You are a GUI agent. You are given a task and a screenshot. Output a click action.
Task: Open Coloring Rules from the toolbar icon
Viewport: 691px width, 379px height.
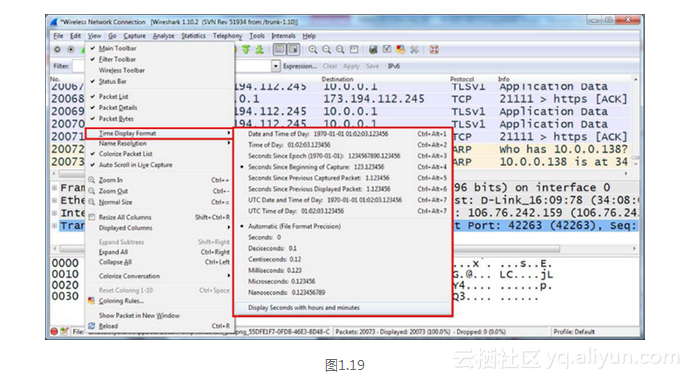click(400, 49)
